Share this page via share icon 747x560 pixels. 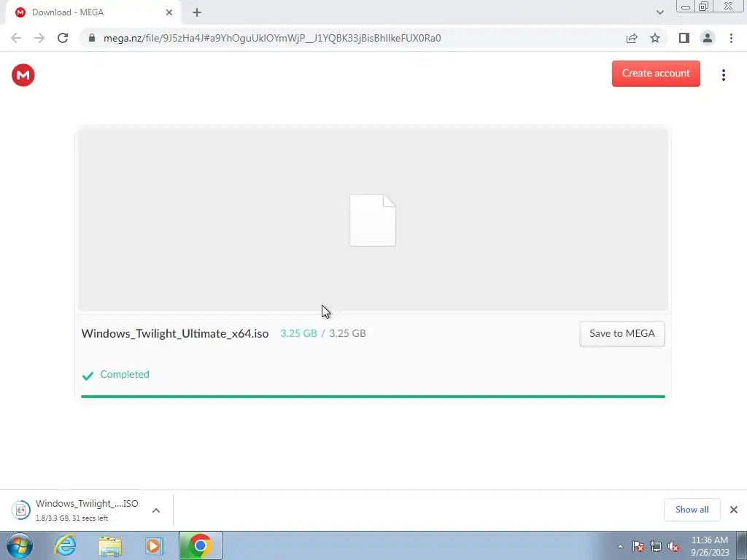coord(632,38)
